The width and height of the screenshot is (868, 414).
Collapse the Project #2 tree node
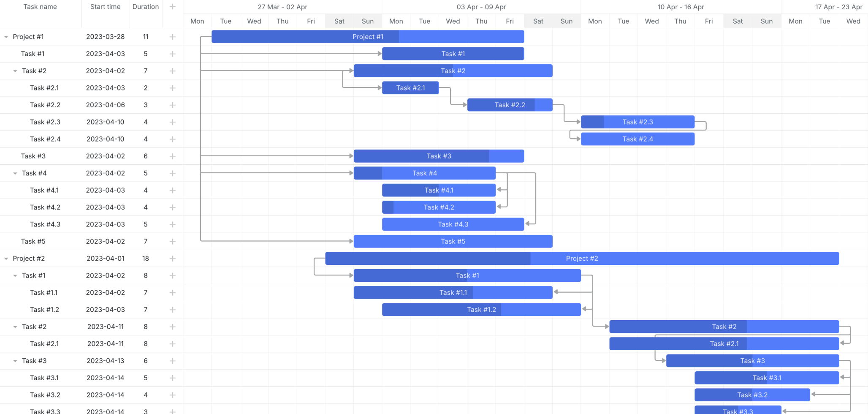[6, 259]
